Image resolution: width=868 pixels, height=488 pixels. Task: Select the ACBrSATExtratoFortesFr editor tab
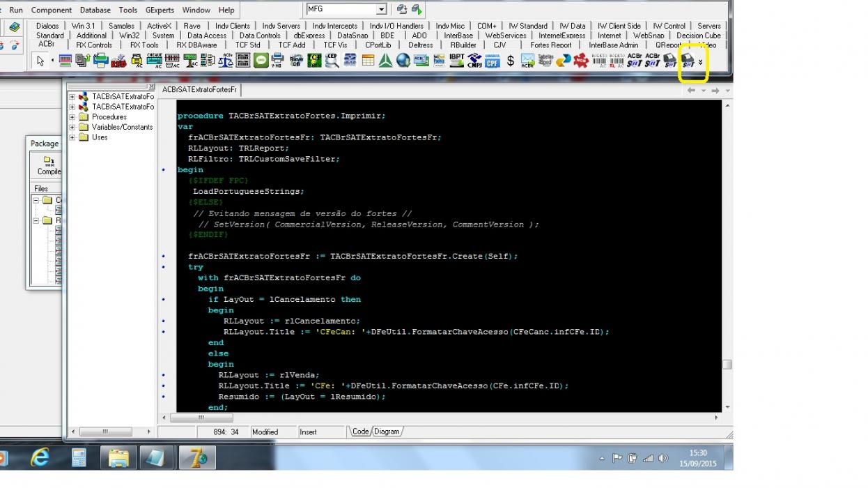[x=200, y=90]
